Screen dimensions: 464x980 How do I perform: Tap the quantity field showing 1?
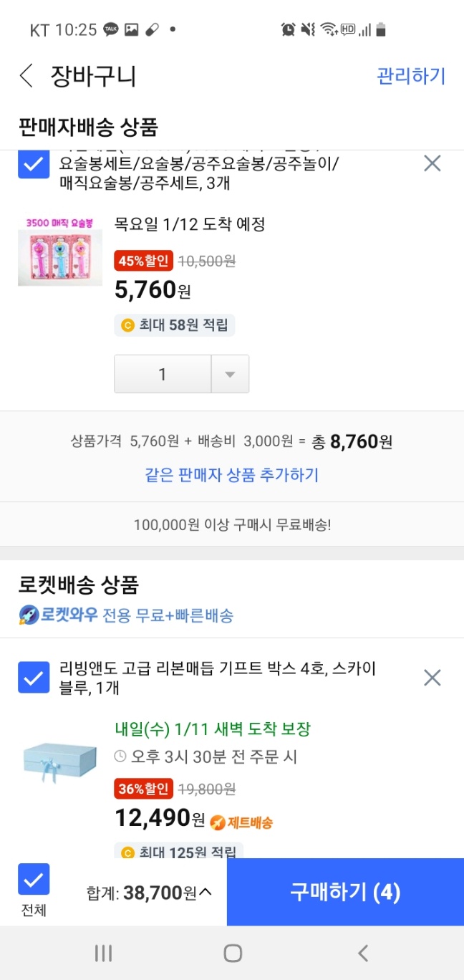click(163, 374)
